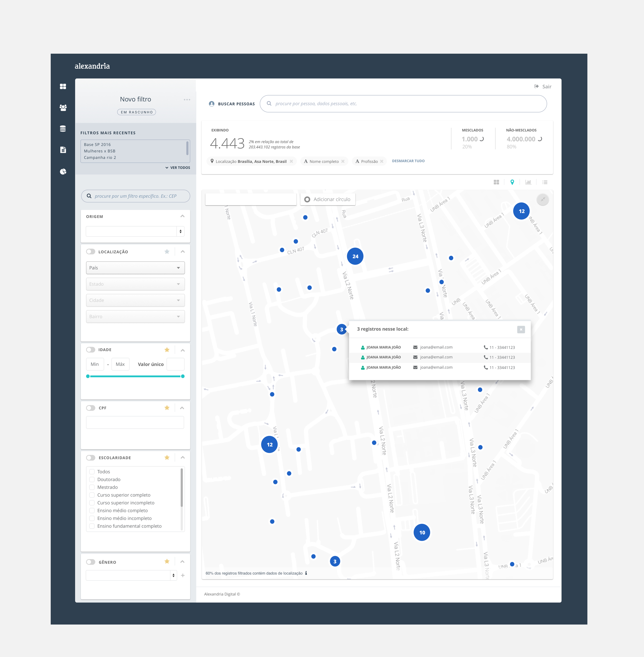This screenshot has width=644, height=657.
Task: Check the Doutorado checkbox
Action: click(92, 479)
